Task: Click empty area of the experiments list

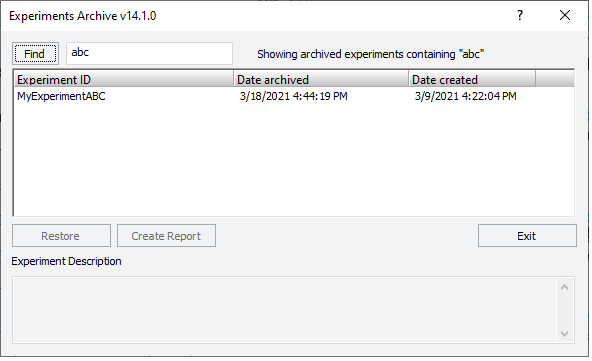Action: pos(294,160)
